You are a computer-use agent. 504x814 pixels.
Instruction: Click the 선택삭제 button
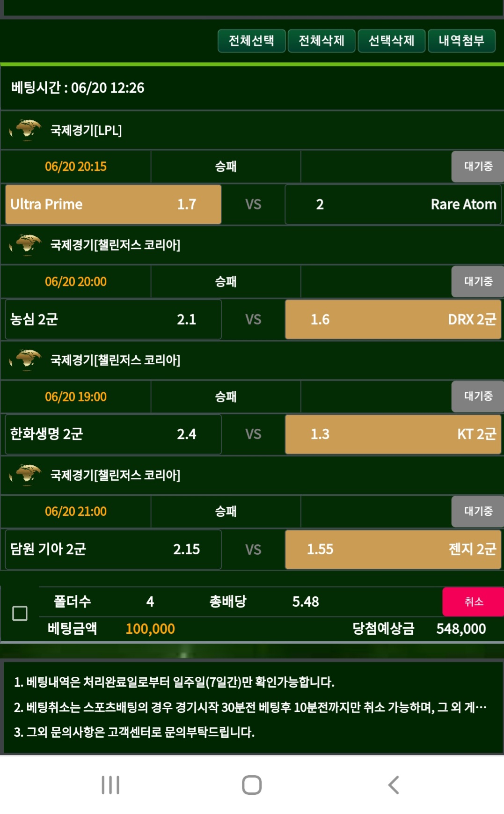(391, 41)
